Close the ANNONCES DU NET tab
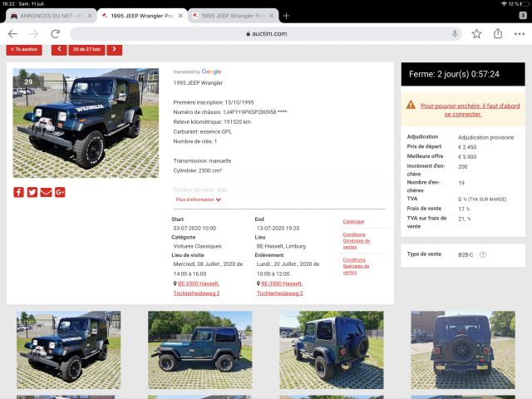Viewport: 532px width, 399px height. coord(90,16)
